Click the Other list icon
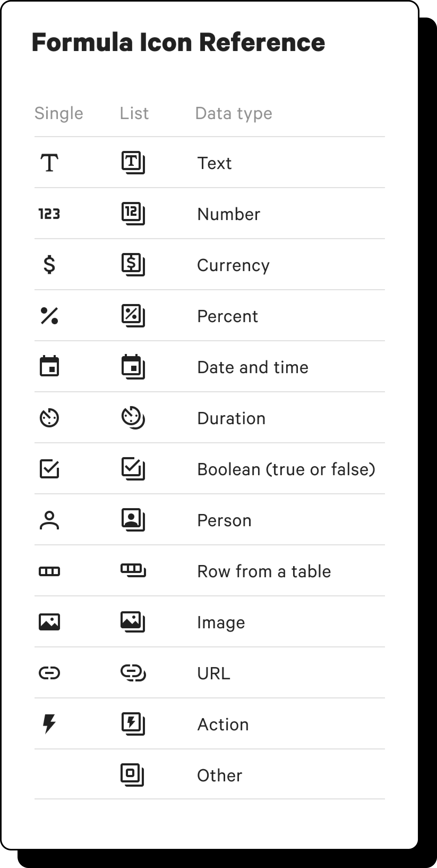The image size is (437, 868). [132, 775]
